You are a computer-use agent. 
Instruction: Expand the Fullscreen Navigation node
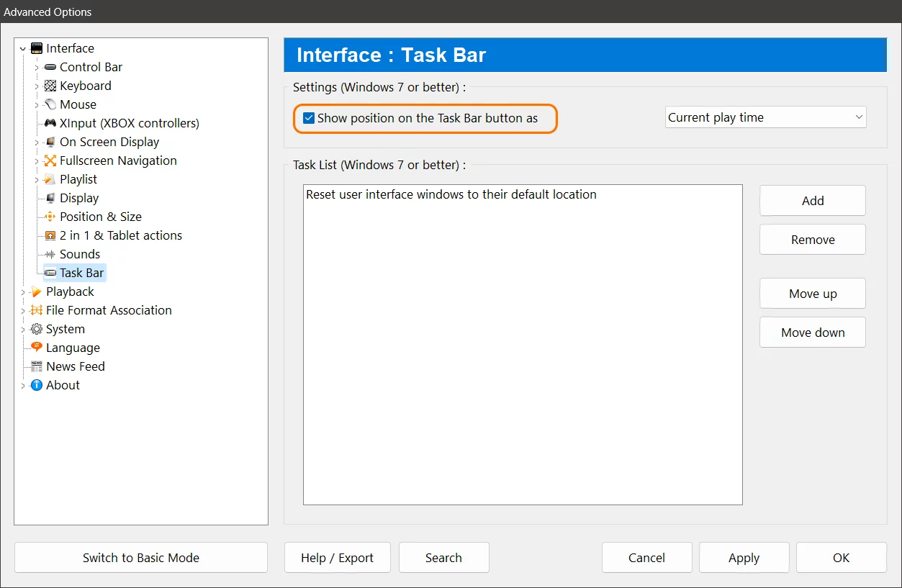click(x=37, y=161)
